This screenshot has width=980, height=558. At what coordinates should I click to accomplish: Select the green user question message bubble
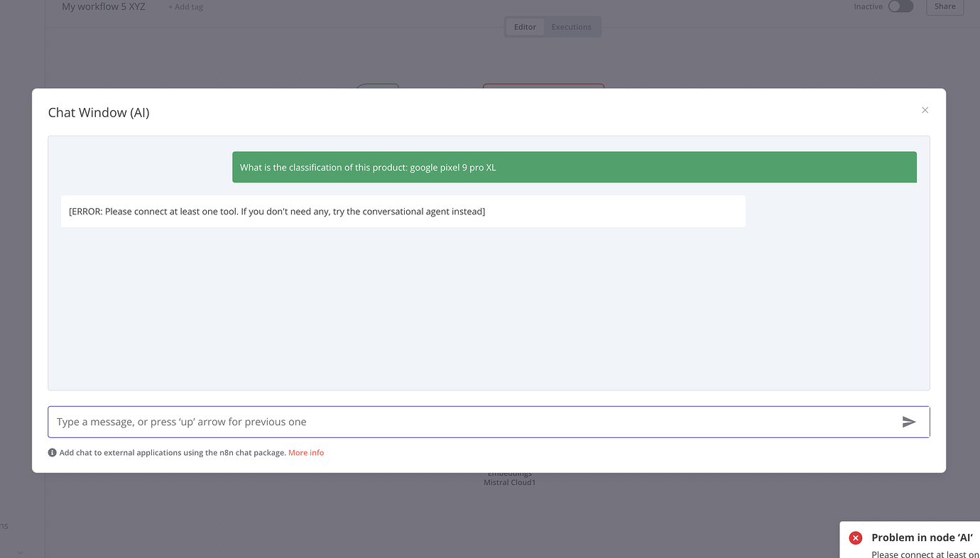coord(574,168)
